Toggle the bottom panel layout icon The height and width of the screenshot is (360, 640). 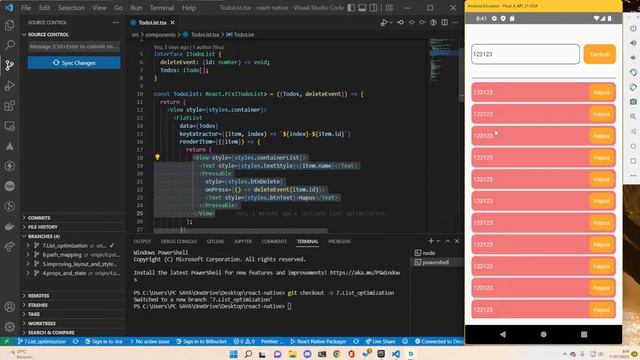coord(362,8)
